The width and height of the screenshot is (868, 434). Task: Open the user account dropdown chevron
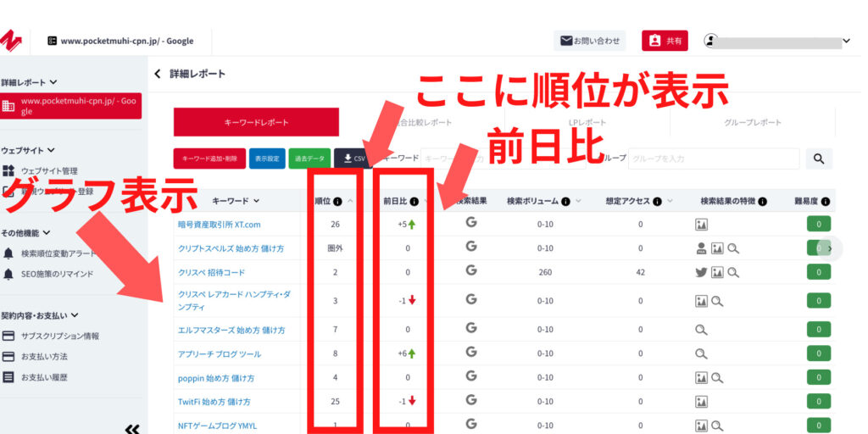[x=846, y=41]
